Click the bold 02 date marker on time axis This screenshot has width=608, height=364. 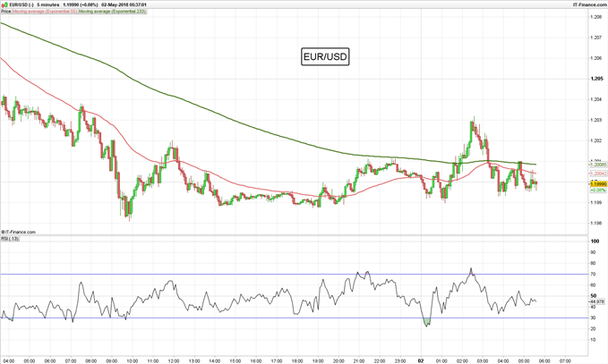[421, 361]
